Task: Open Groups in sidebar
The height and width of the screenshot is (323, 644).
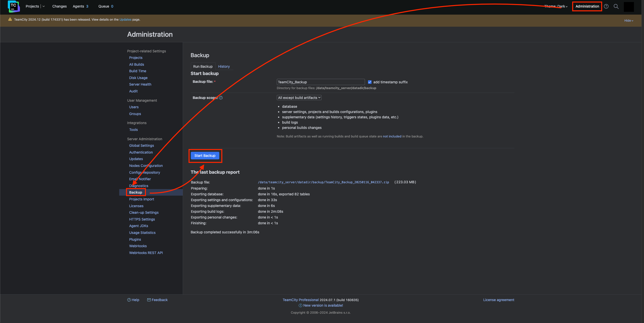Action: [135, 114]
